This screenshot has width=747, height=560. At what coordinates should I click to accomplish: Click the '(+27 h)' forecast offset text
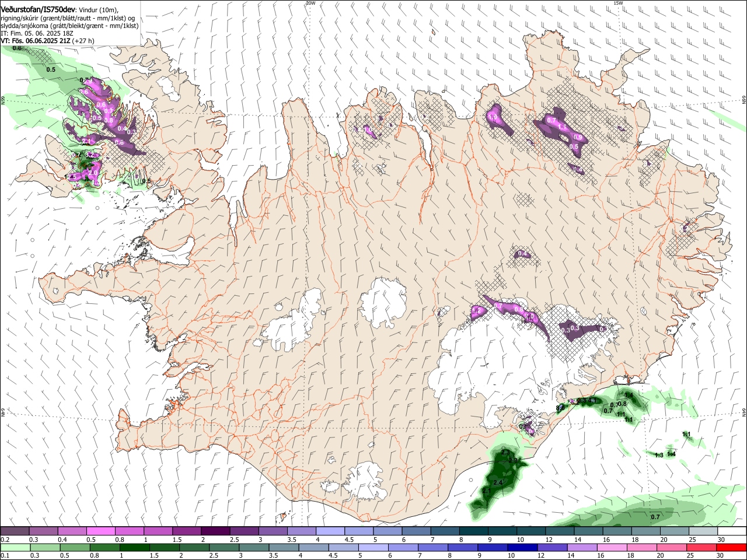tap(83, 41)
